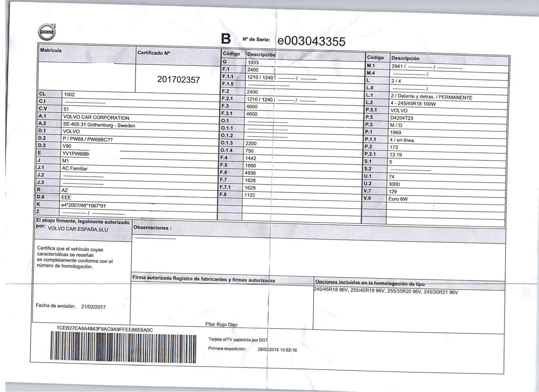Click category M1 in row J
539x392 pixels.
pyautogui.click(x=65, y=161)
